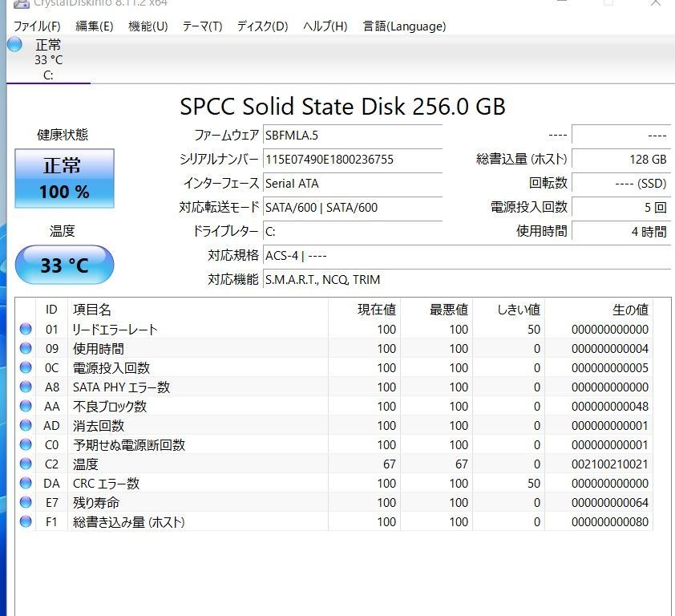This screenshot has width=675, height=616.
Task: Click the 正常 100 % health status button
Action: coord(65,178)
